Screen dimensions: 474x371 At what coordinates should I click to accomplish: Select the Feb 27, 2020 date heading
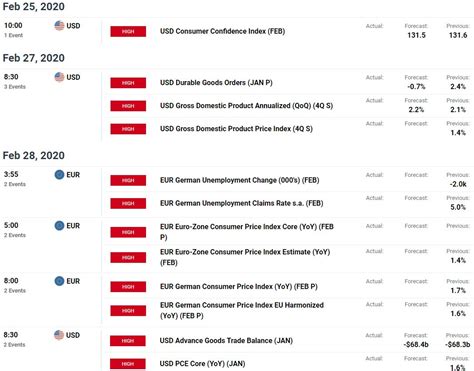click(34, 58)
